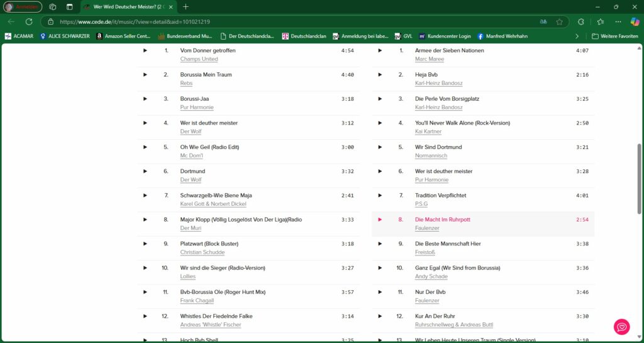Click the read aloud icon in address bar
Screen dimensions: 644x343
pyautogui.click(x=543, y=22)
